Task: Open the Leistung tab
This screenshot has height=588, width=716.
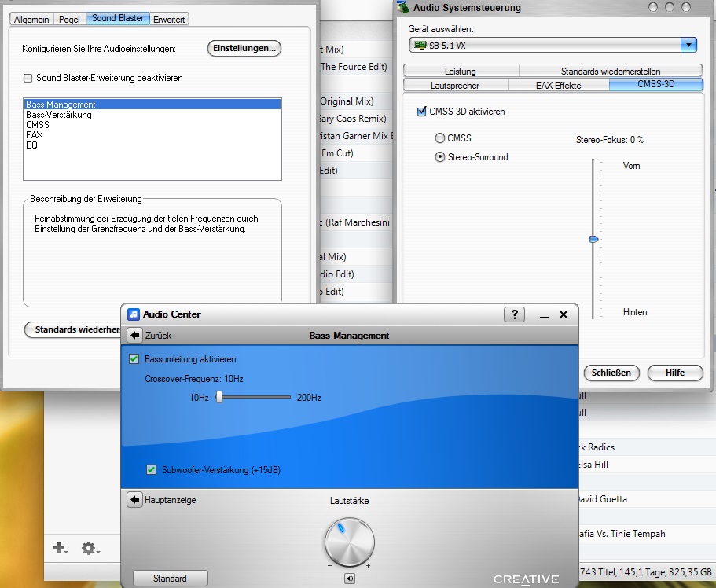Action: coord(461,72)
